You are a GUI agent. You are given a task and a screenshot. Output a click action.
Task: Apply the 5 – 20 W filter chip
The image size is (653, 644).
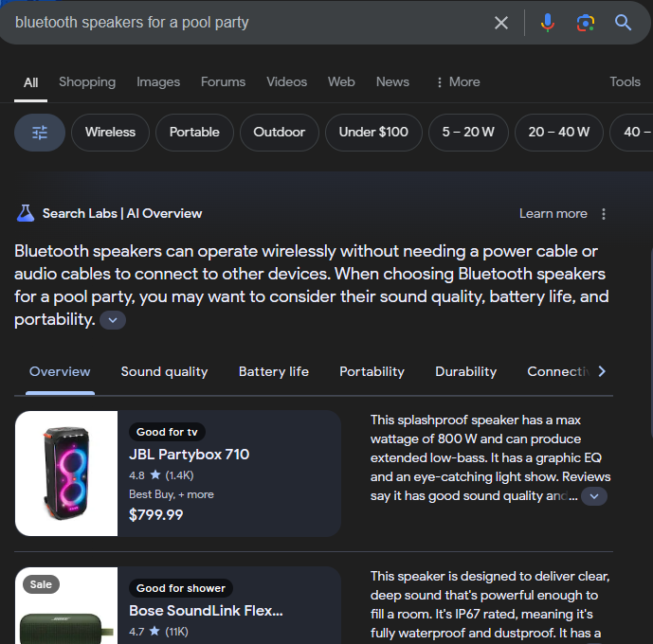point(468,133)
